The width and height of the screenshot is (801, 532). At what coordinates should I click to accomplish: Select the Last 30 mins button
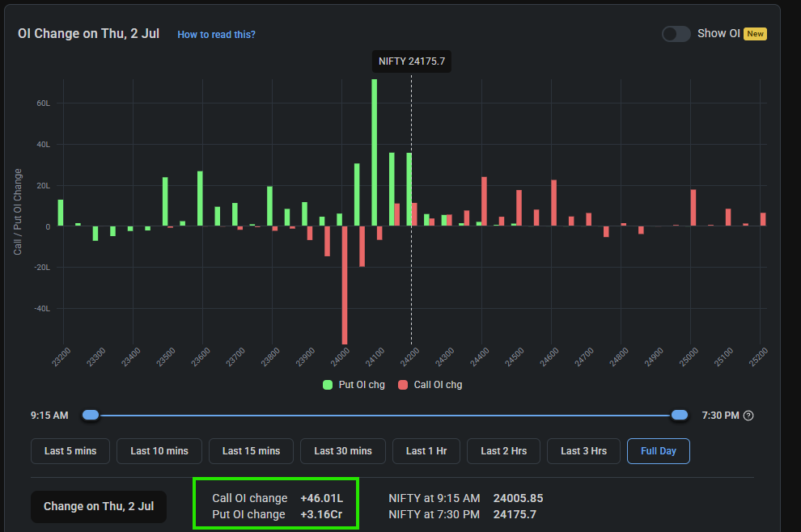click(x=343, y=451)
